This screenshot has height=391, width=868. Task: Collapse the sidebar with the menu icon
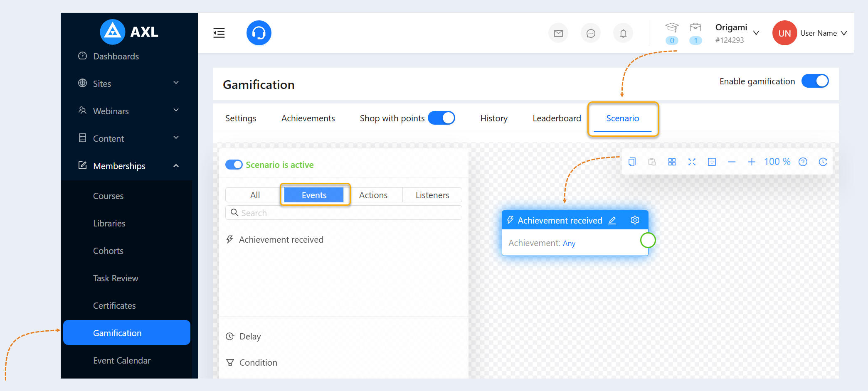coord(219,33)
